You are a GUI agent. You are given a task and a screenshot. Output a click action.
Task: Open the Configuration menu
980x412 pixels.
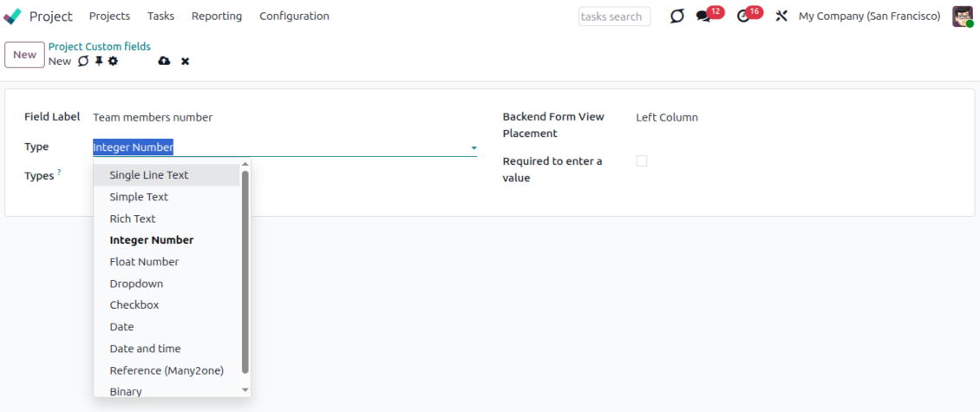click(294, 16)
